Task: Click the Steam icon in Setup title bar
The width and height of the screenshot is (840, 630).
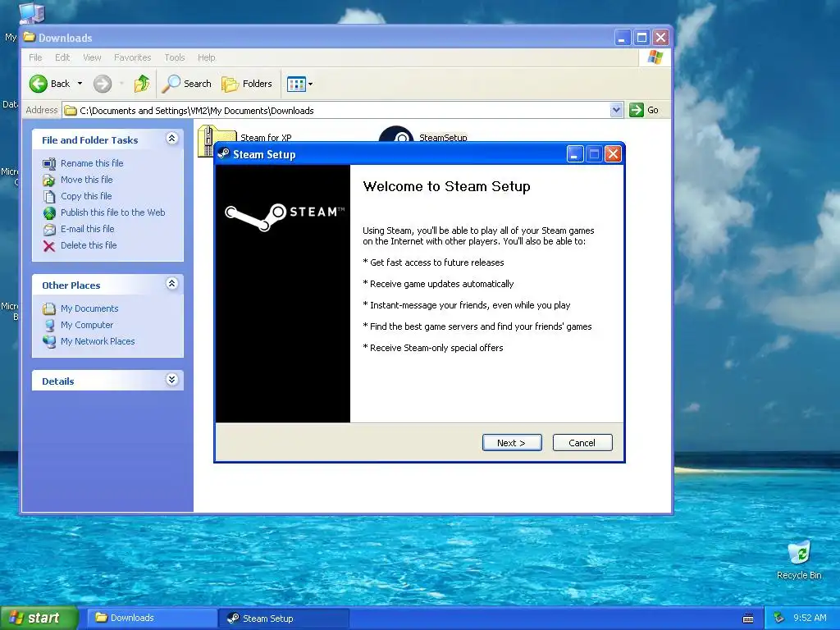Action: [223, 153]
